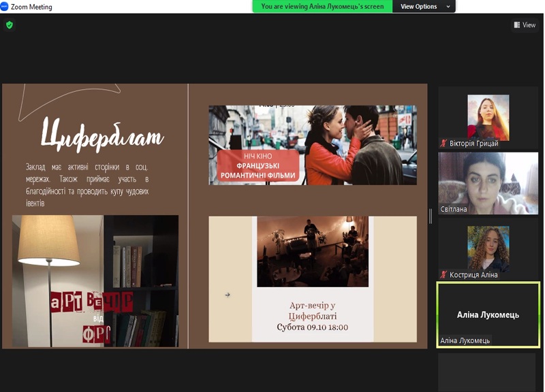Screen dimensions: 545x392
Task: Click the Арт-вечір у Циферблаті poster
Action: pos(312,279)
